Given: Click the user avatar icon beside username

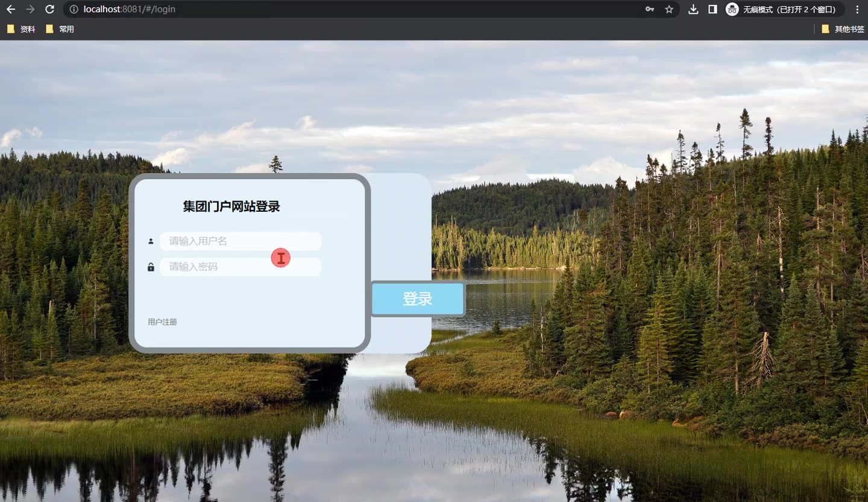Looking at the screenshot, I should 151,241.
